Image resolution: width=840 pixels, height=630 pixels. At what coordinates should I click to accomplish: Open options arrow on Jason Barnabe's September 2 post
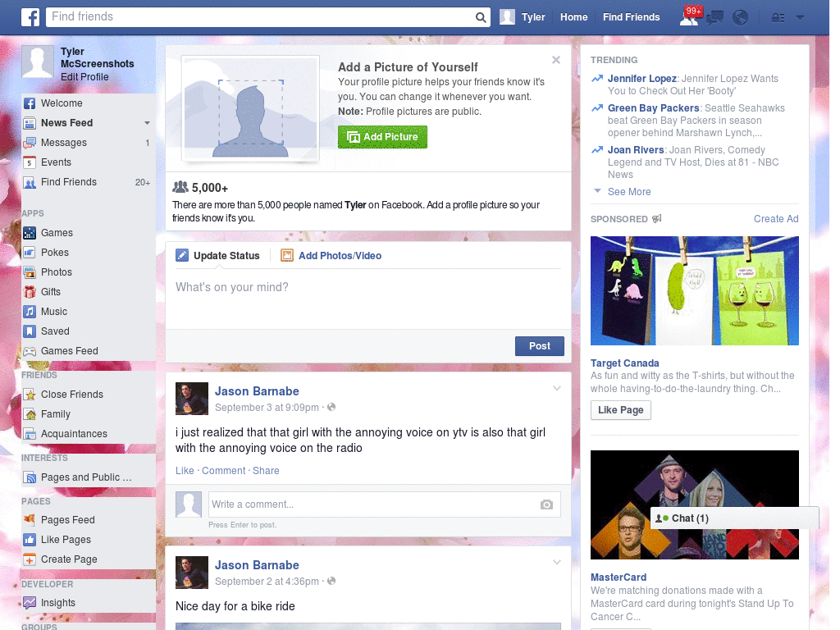click(x=557, y=562)
